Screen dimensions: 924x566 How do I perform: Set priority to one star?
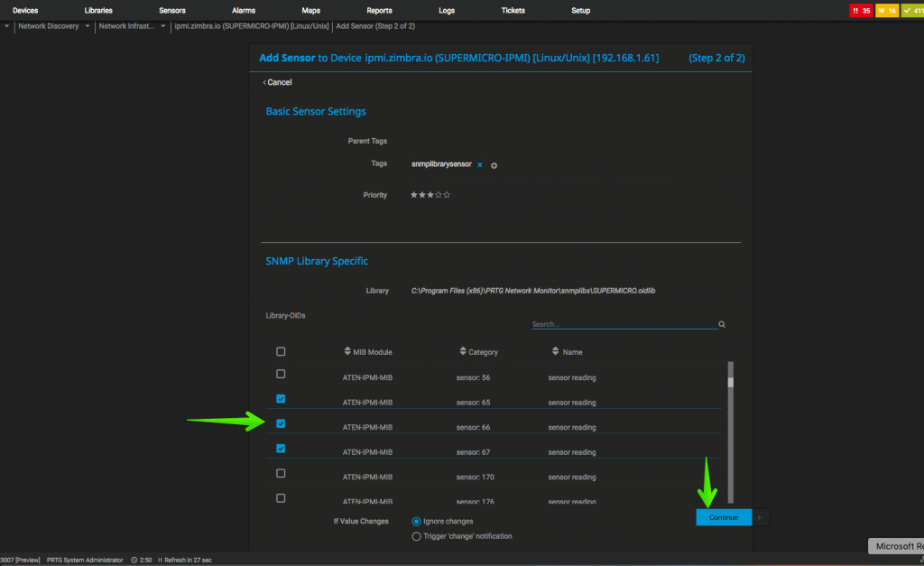click(x=413, y=195)
